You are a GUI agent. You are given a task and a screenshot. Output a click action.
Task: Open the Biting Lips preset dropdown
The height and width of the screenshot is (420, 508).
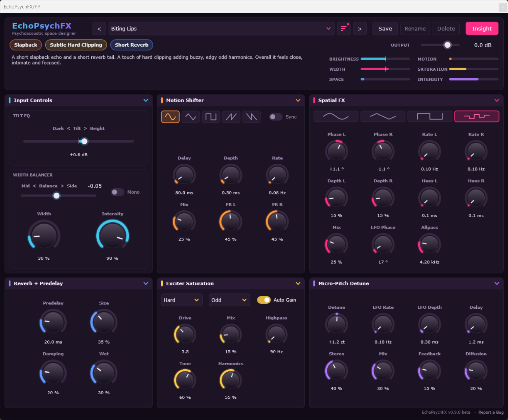tap(221, 29)
